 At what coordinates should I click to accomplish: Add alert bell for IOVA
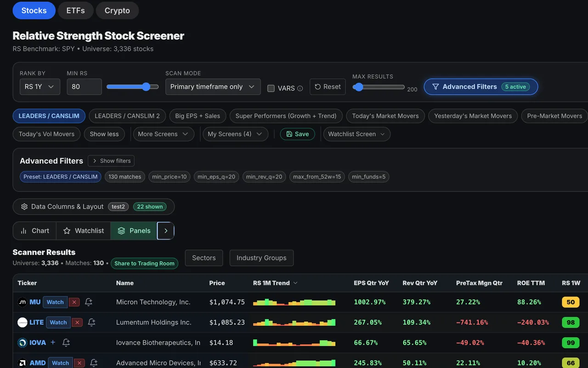coord(66,343)
